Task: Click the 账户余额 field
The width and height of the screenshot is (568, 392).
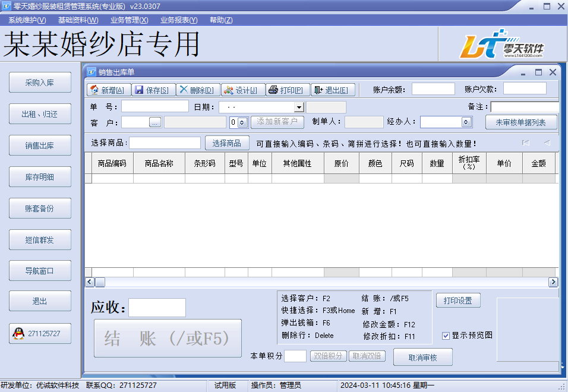Action: click(x=433, y=88)
